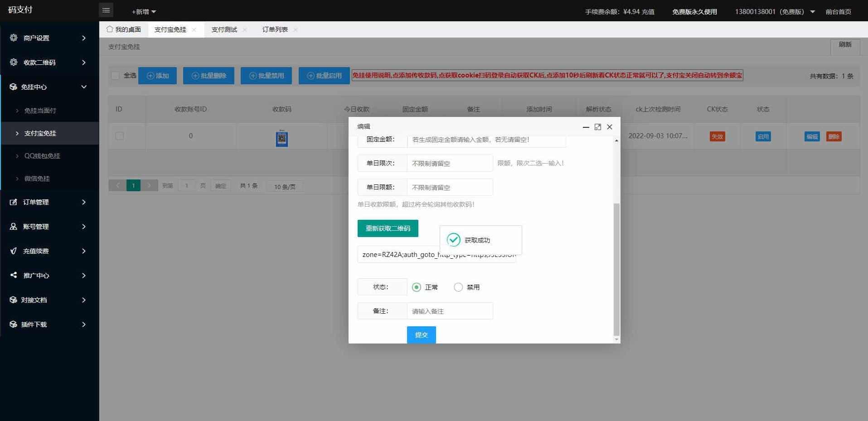
Task: Select the 商户设置 gear icon in sidebar
Action: [13, 38]
